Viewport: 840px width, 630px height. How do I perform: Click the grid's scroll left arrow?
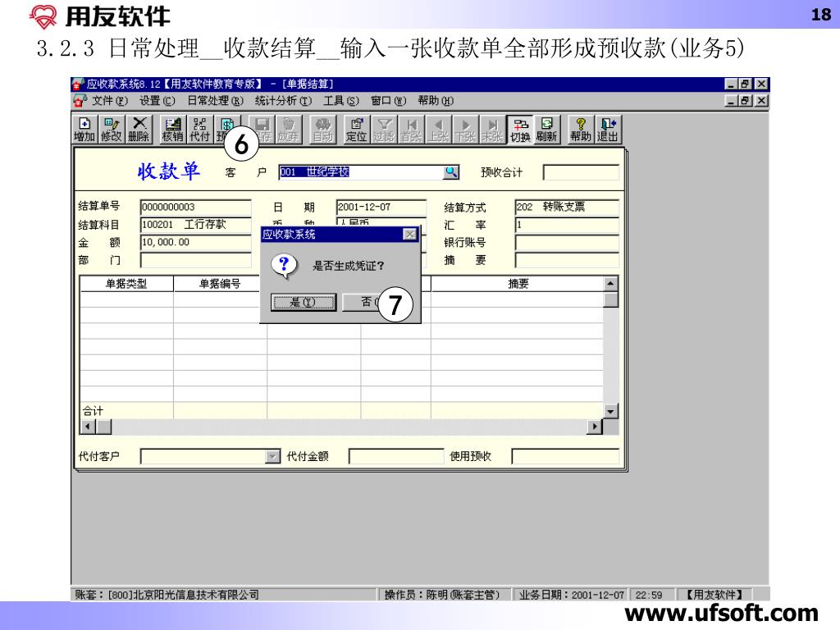pos(88,427)
